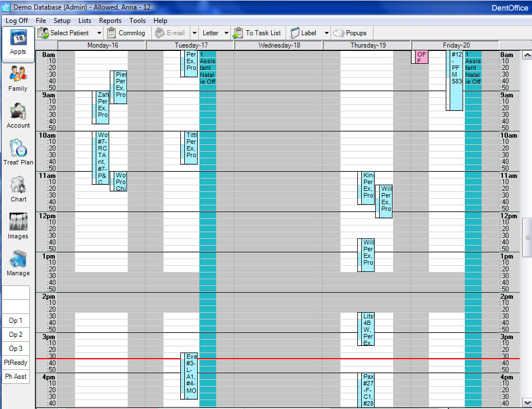The width and height of the screenshot is (532, 409).
Task: Open the Reports menu
Action: [110, 21]
